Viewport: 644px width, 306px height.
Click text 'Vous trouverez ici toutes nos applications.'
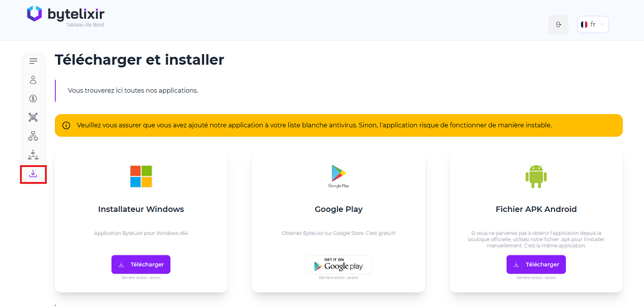pyautogui.click(x=133, y=90)
